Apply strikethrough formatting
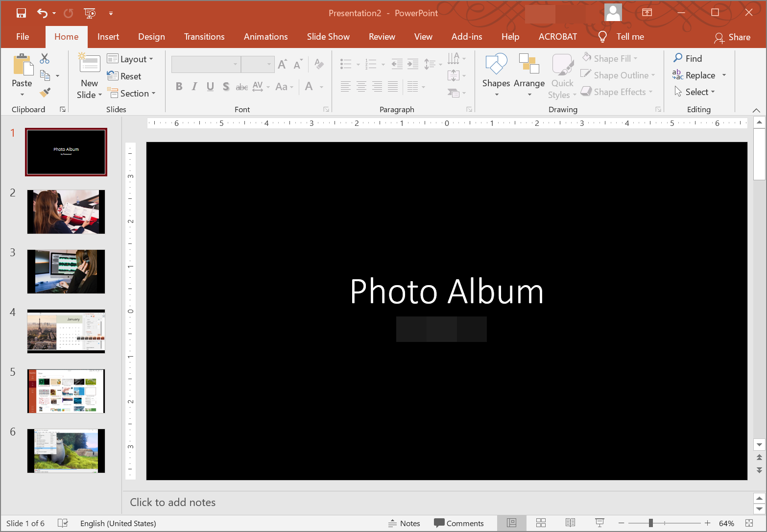 (x=241, y=87)
